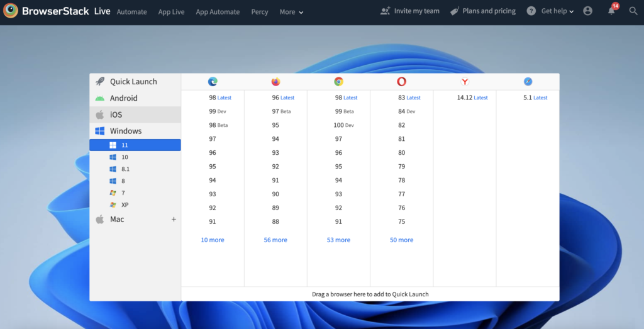
Task: Launch Edge 98 Latest
Action: [x=220, y=98]
